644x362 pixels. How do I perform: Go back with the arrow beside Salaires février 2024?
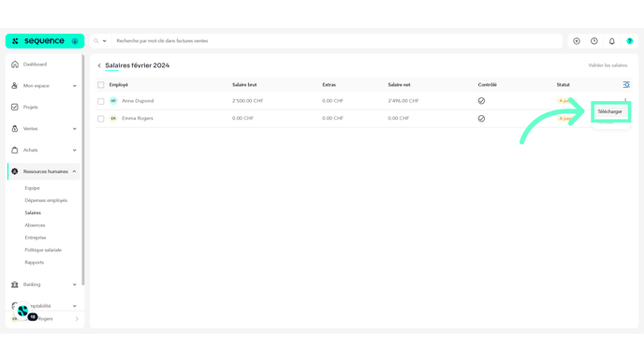pos(99,65)
